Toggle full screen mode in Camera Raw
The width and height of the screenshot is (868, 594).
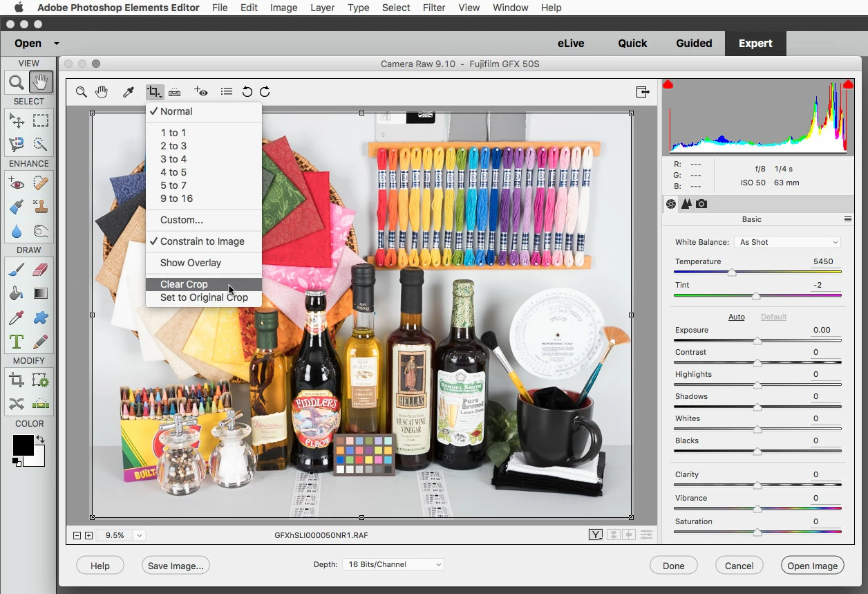point(643,92)
